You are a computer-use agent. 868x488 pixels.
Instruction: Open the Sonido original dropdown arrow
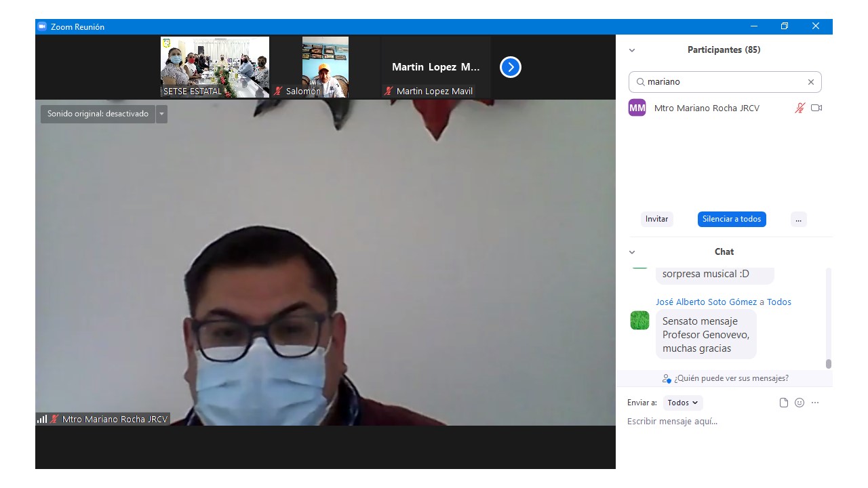(161, 114)
